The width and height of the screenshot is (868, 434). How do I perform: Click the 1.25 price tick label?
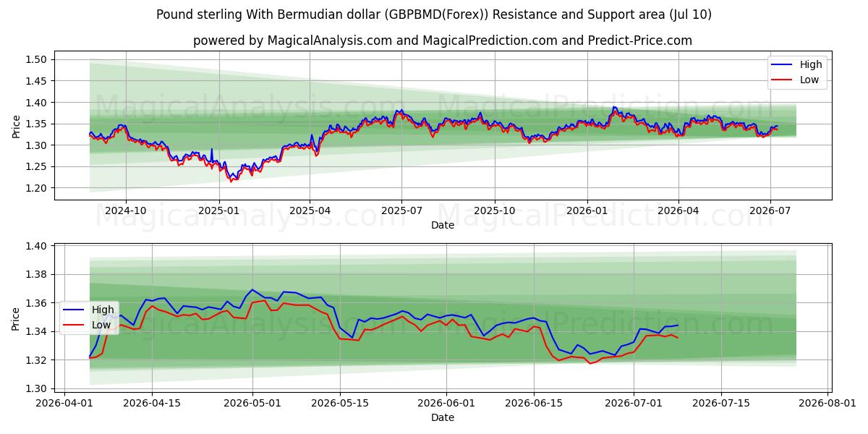pos(37,167)
